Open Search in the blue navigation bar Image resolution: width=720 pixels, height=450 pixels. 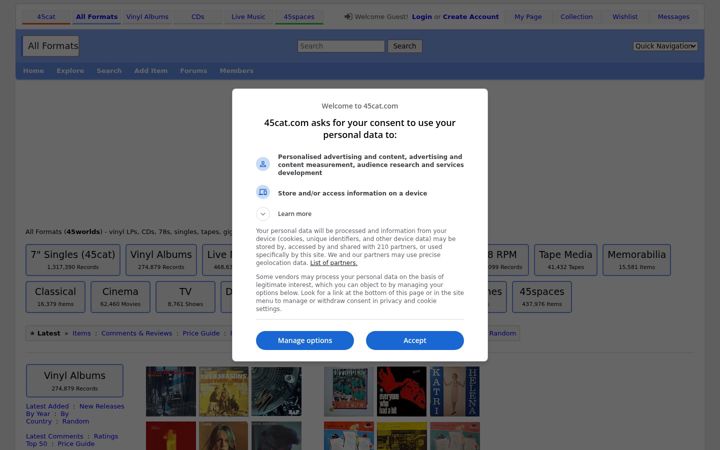109,71
